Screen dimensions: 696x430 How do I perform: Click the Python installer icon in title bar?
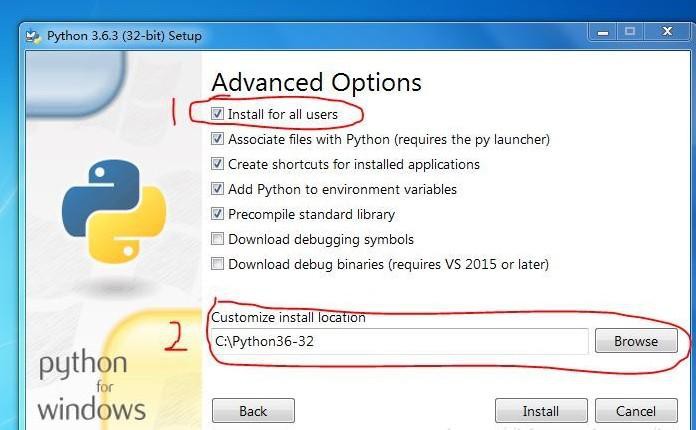tap(33, 36)
